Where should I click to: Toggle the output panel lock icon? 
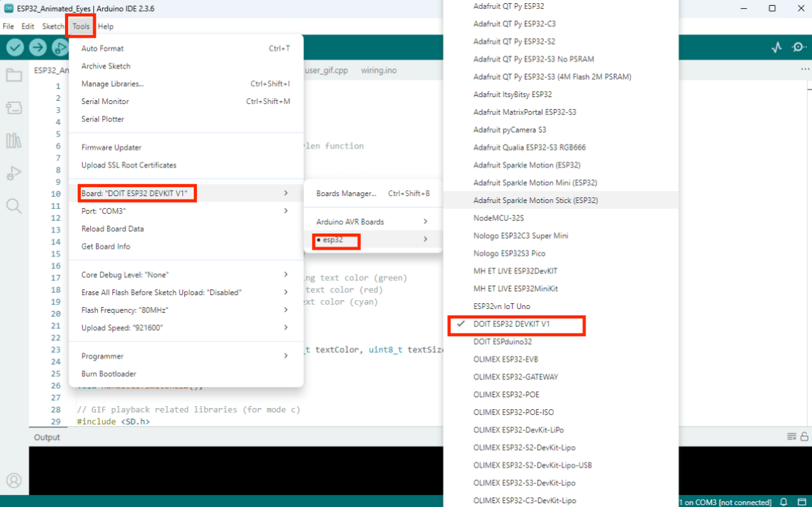pyautogui.click(x=804, y=436)
